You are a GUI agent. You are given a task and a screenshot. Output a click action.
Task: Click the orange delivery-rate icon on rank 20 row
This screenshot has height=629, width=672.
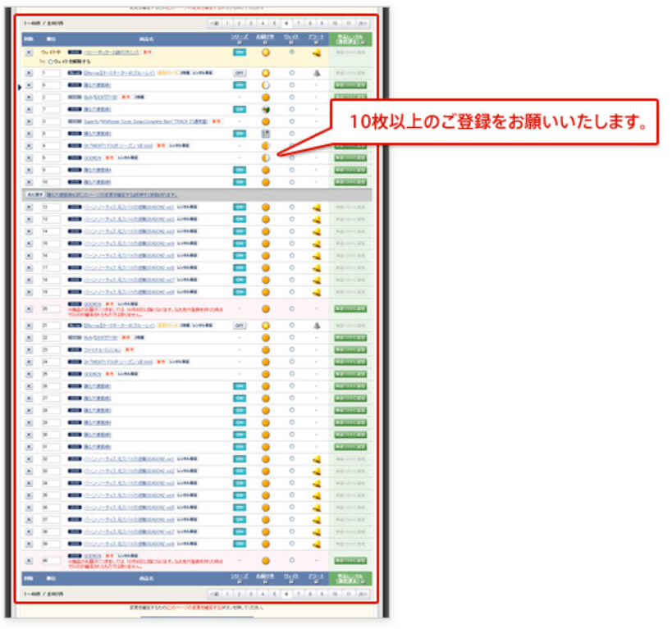coord(265,308)
